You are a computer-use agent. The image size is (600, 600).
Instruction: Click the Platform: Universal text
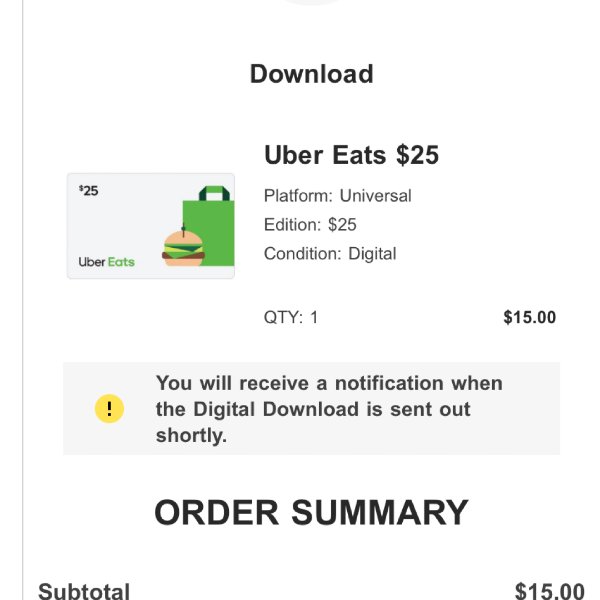click(338, 196)
